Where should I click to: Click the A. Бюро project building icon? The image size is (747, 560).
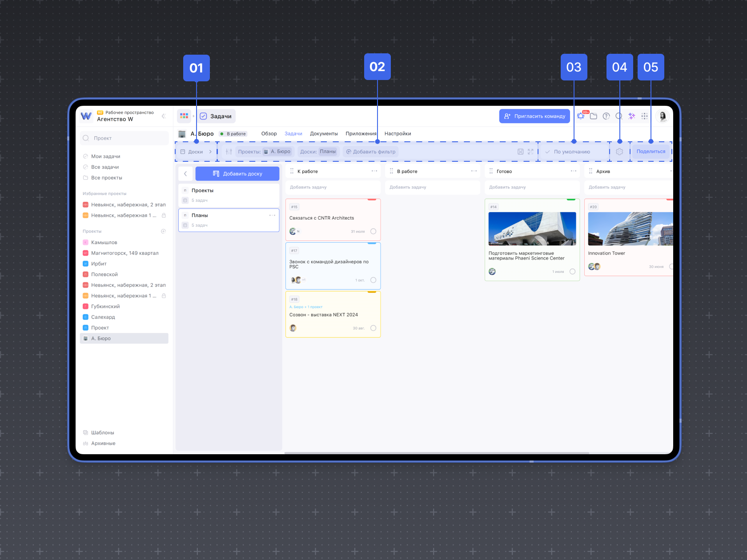(182, 134)
